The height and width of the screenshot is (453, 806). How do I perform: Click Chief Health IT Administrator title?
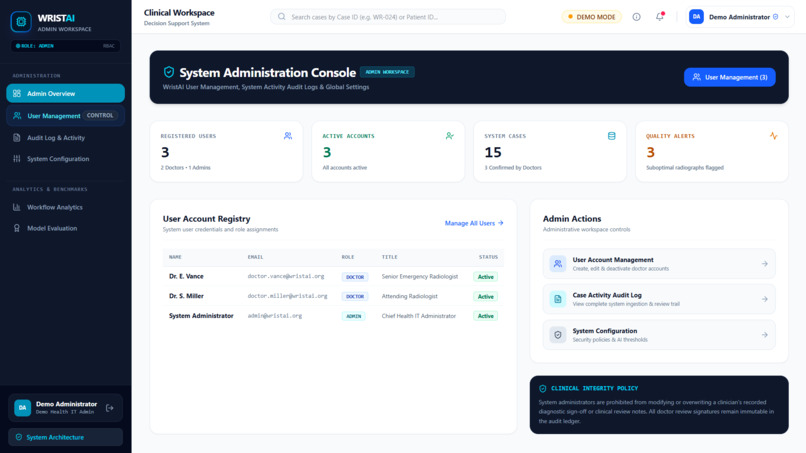pos(418,316)
